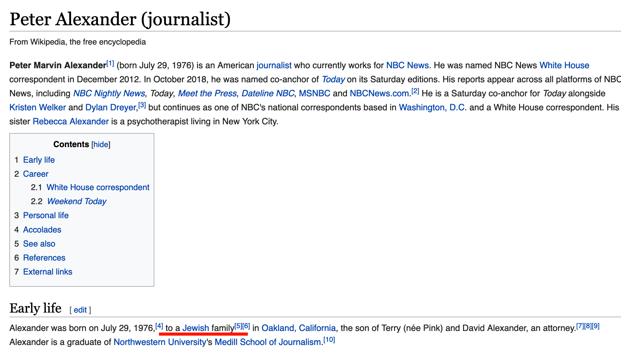
Task: Go to White House correspondent subsection in contents
Action: 98,187
